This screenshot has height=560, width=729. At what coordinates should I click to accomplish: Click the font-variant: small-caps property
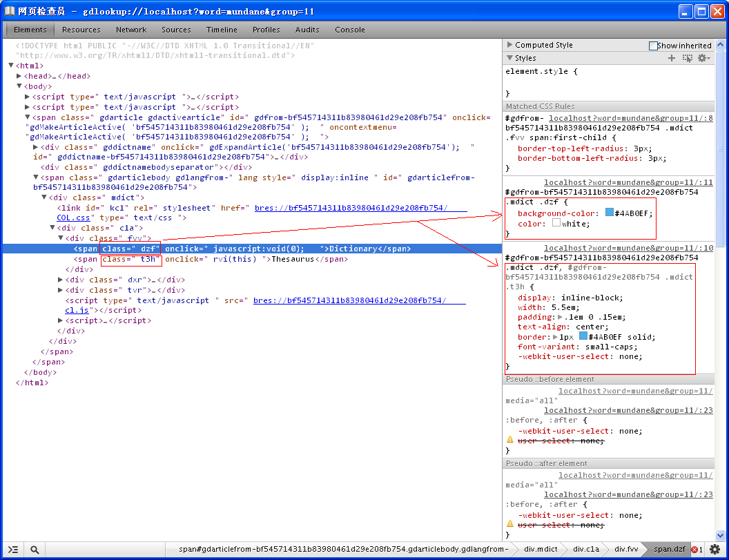click(x=577, y=347)
